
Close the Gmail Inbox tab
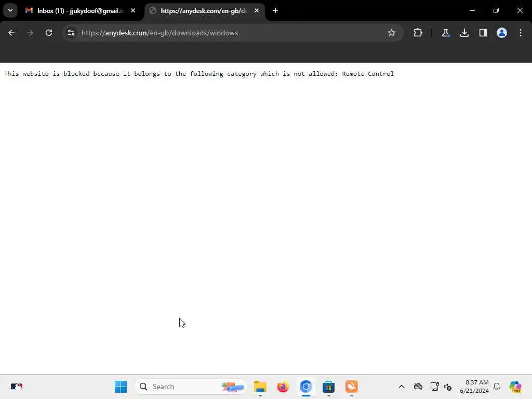click(x=133, y=10)
